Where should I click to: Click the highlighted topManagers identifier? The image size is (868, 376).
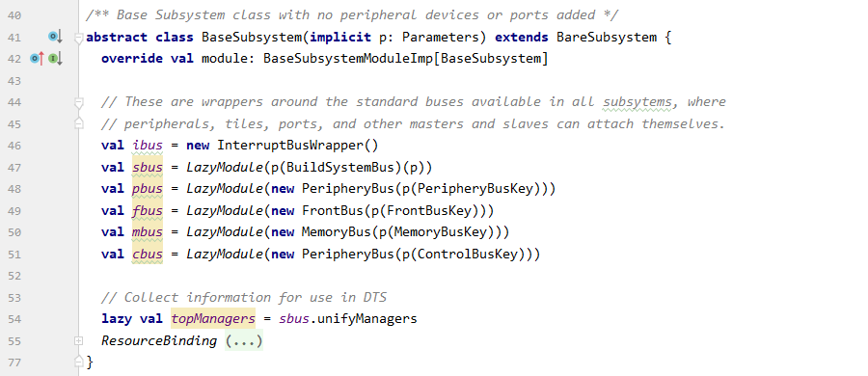coord(213,318)
